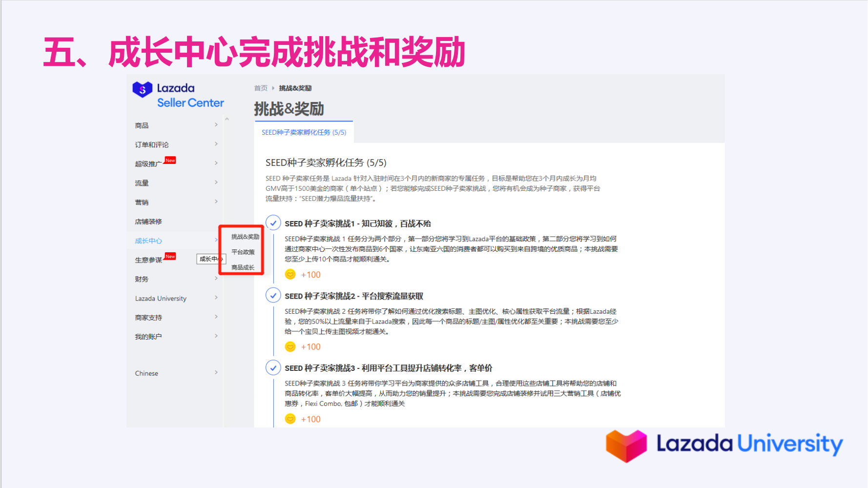The height and width of the screenshot is (488, 868).
Task: Expand the 流量 chevron arrow
Action: click(x=216, y=182)
